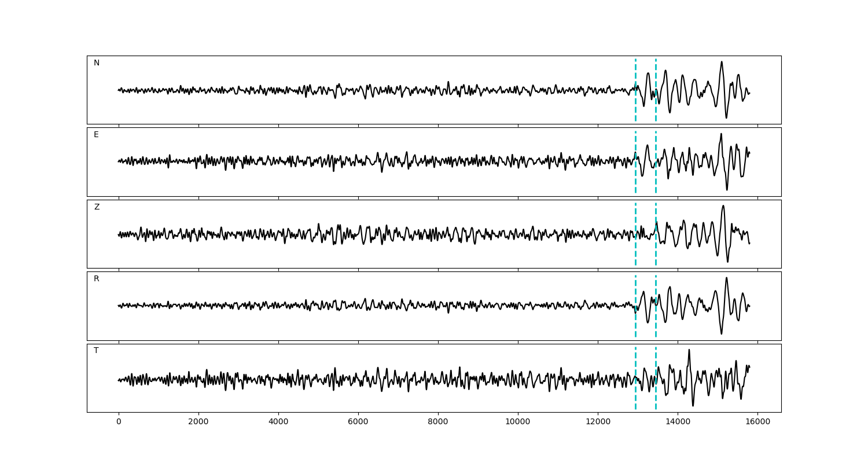Click the x-axis tick label 2000
The image size is (868, 463).
tap(198, 422)
